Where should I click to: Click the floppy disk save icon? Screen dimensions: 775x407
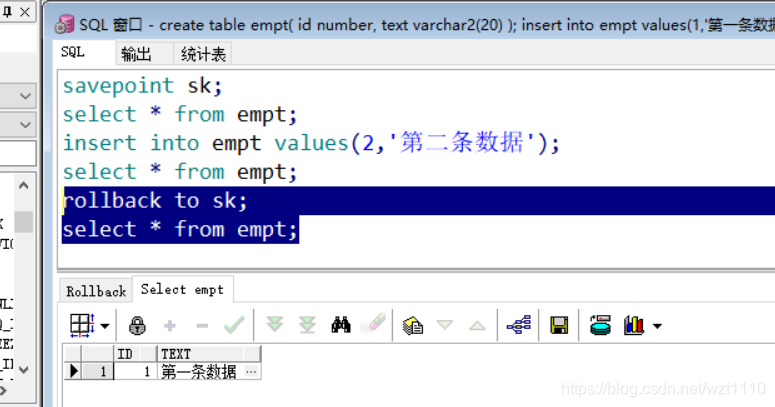pyautogui.click(x=559, y=325)
